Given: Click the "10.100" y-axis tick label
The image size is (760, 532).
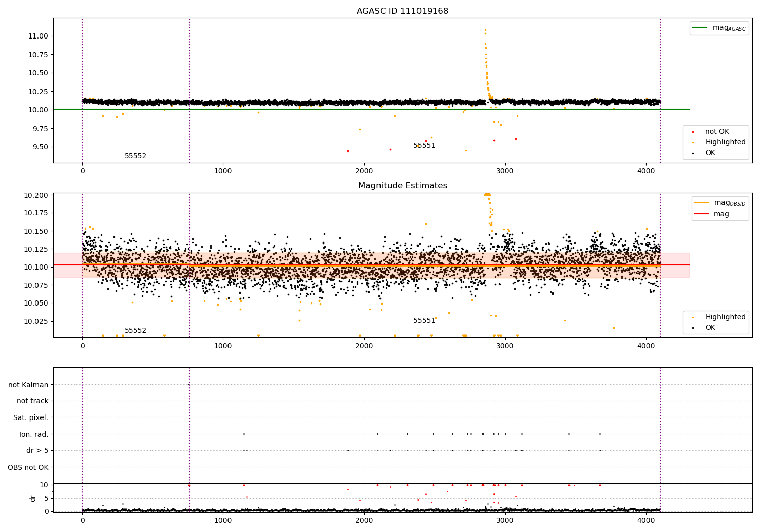Looking at the screenshot, I should [x=36, y=267].
